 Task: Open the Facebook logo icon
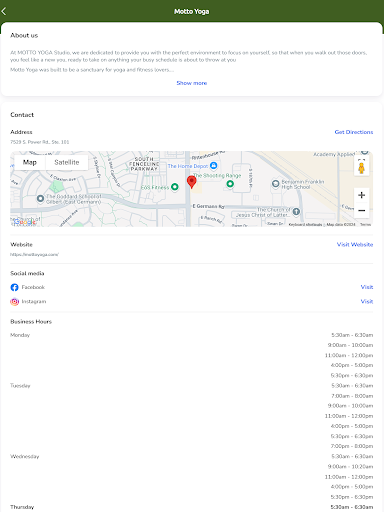click(x=14, y=287)
